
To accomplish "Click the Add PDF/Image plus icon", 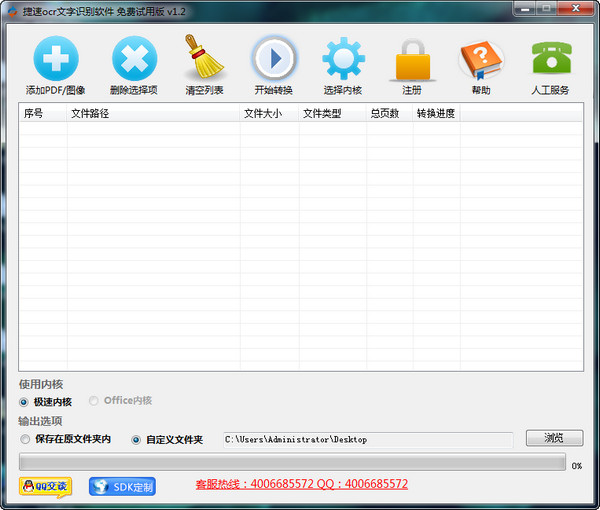I will pyautogui.click(x=55, y=58).
